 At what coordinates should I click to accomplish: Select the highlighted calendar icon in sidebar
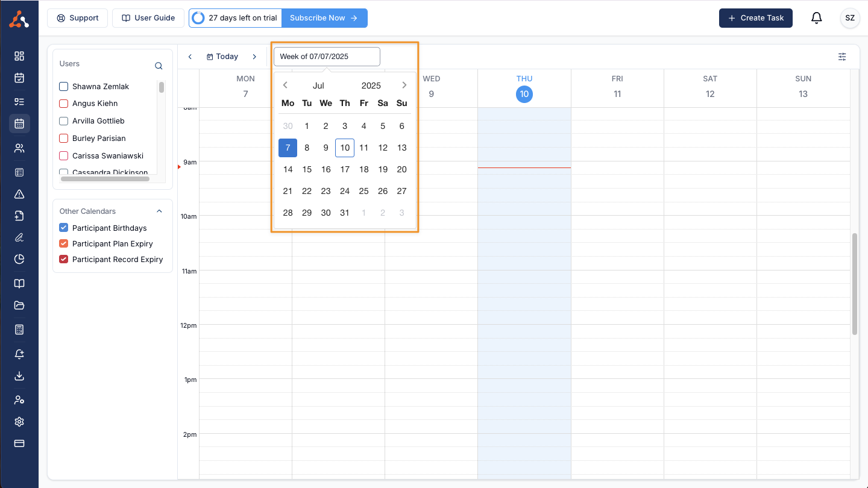(19, 124)
